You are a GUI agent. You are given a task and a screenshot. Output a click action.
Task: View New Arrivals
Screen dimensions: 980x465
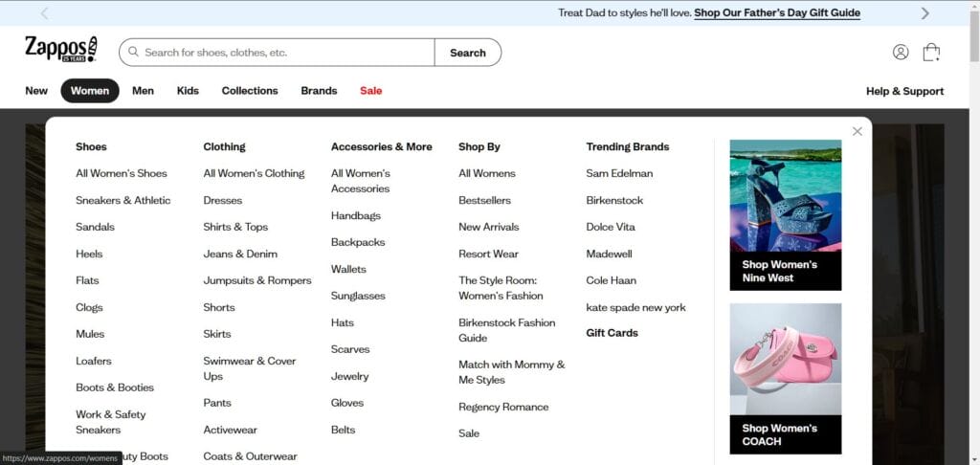pos(489,227)
